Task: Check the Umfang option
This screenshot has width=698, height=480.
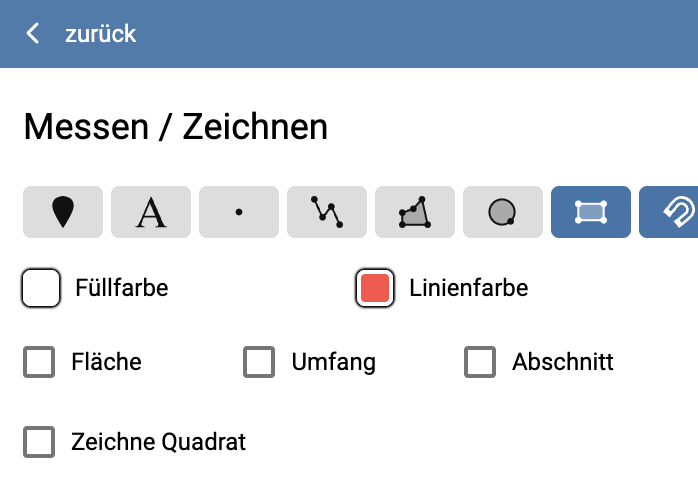Action: [x=259, y=362]
